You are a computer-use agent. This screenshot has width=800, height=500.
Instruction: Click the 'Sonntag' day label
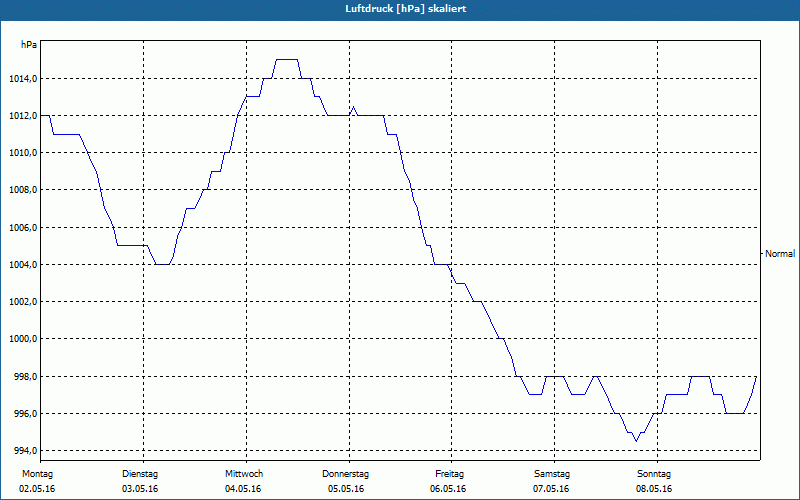coord(654,474)
